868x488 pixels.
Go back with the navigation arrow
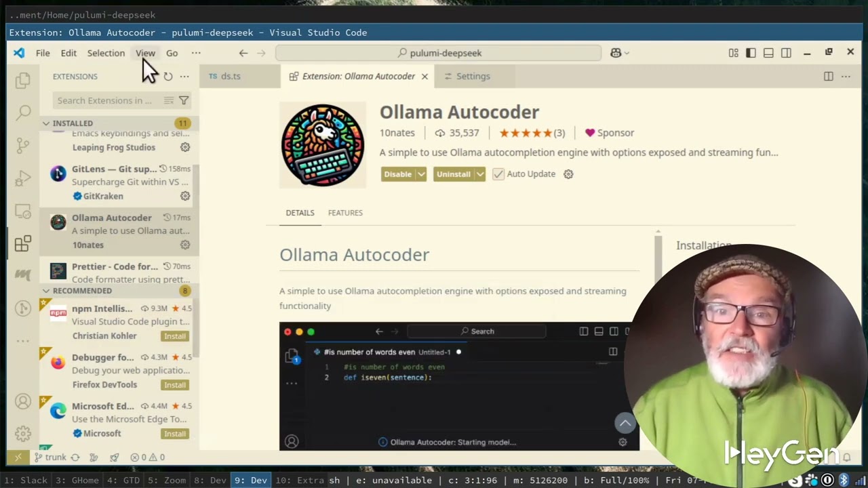click(243, 53)
